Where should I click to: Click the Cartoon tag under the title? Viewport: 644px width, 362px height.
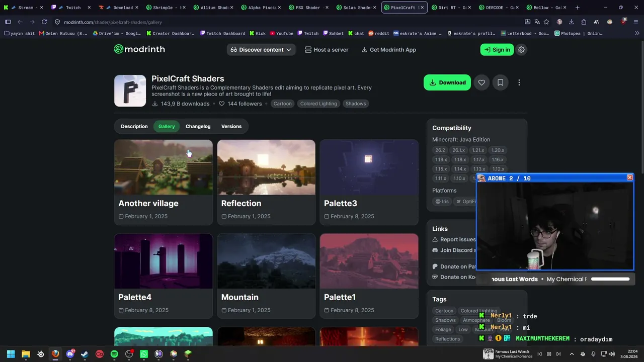pyautogui.click(x=282, y=104)
